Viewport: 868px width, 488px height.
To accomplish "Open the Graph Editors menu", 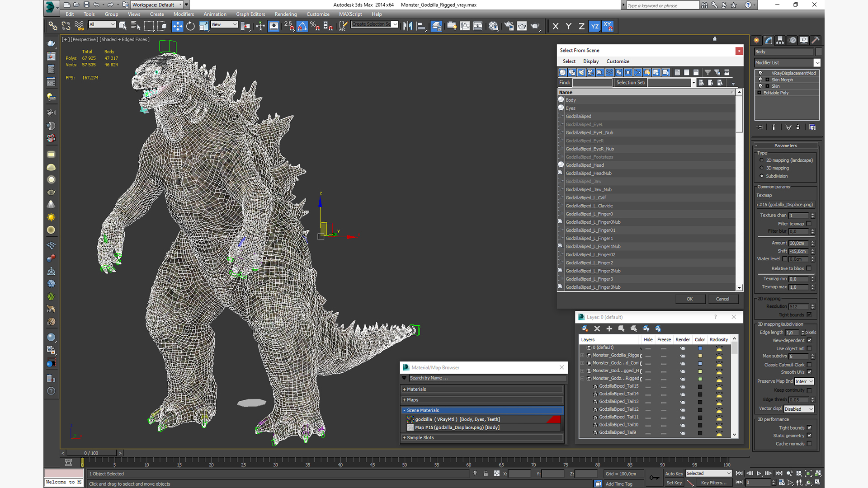I will pyautogui.click(x=250, y=14).
